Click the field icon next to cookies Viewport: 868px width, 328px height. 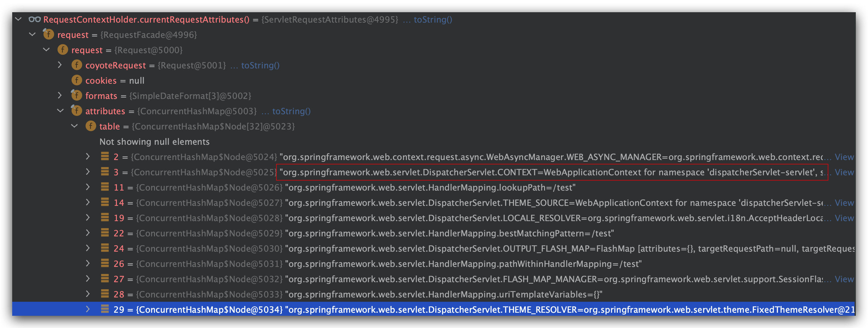[77, 80]
